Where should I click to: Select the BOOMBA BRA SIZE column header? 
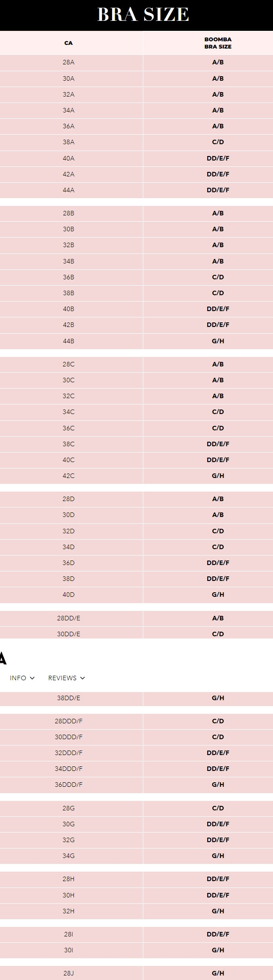[x=218, y=43]
